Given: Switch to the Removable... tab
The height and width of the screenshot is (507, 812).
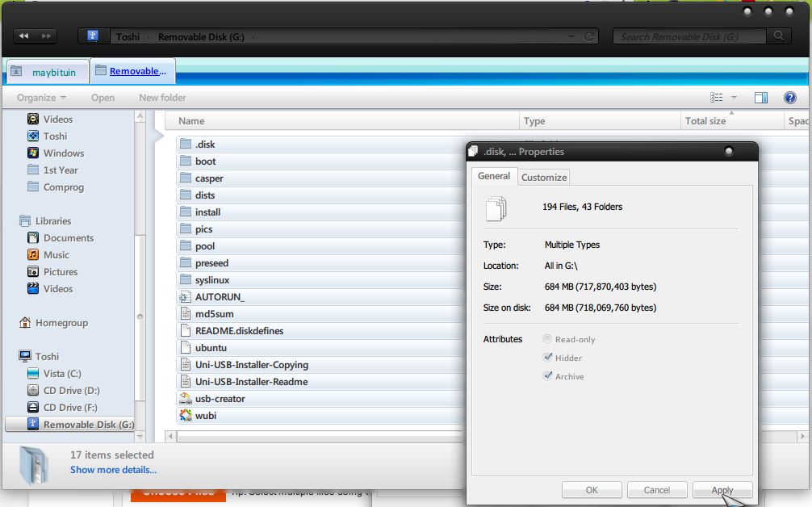Looking at the screenshot, I should (x=132, y=71).
